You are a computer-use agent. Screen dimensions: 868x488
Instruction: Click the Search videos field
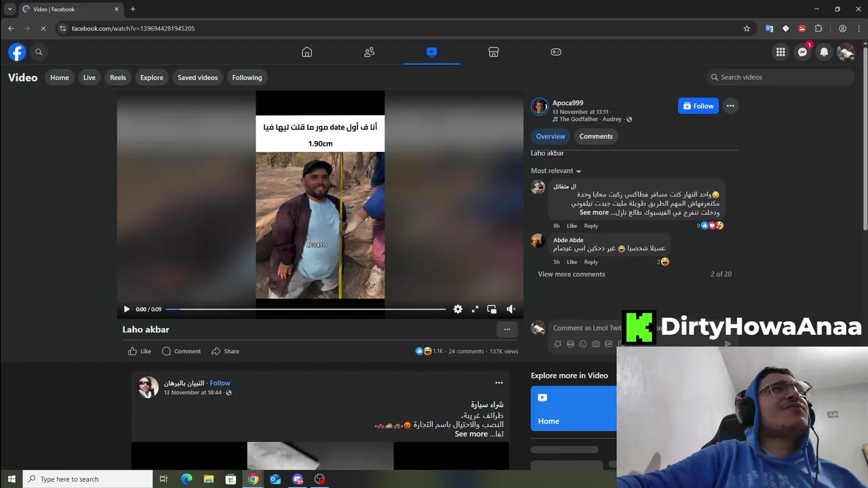click(x=780, y=77)
